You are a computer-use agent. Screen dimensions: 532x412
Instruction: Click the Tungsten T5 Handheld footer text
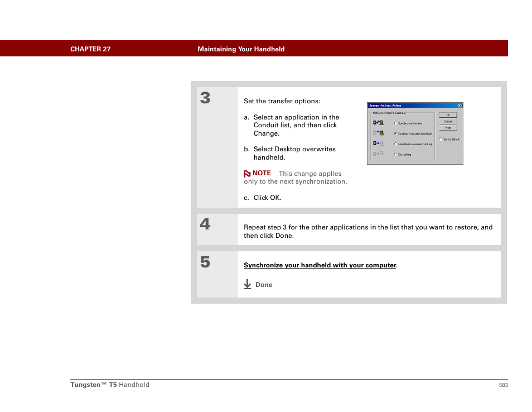(x=110, y=385)
